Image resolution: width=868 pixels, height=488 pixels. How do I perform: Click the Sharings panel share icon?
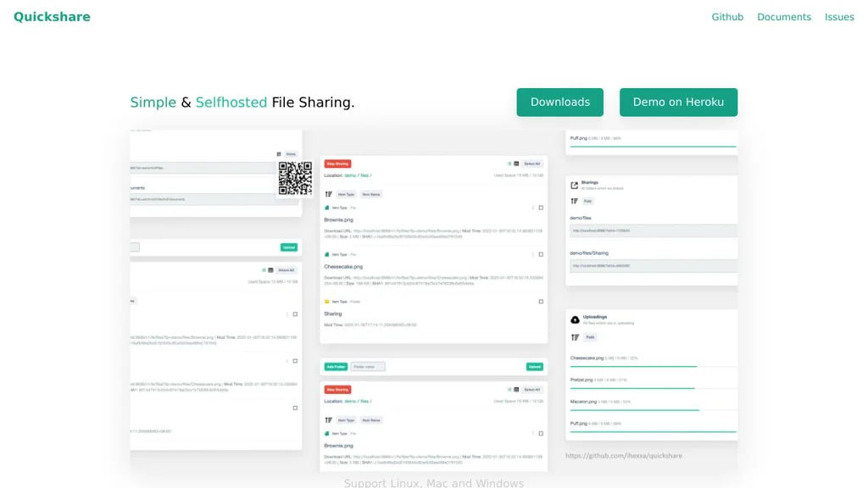pos(574,186)
